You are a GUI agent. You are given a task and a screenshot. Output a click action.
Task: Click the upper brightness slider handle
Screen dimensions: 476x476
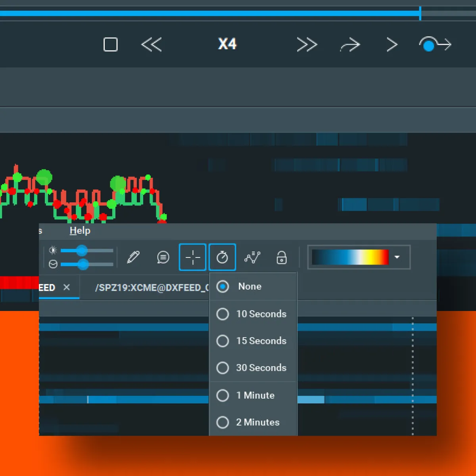82,250
